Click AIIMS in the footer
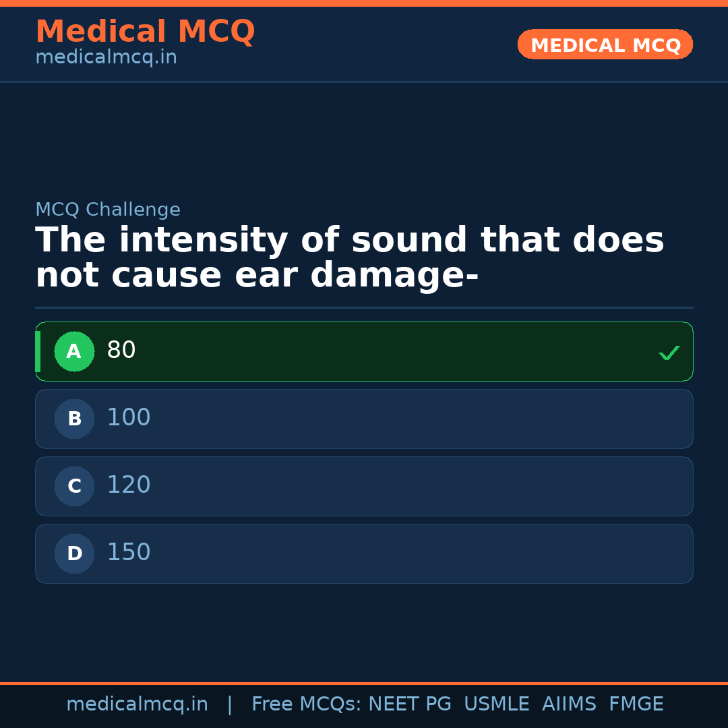 point(569,704)
